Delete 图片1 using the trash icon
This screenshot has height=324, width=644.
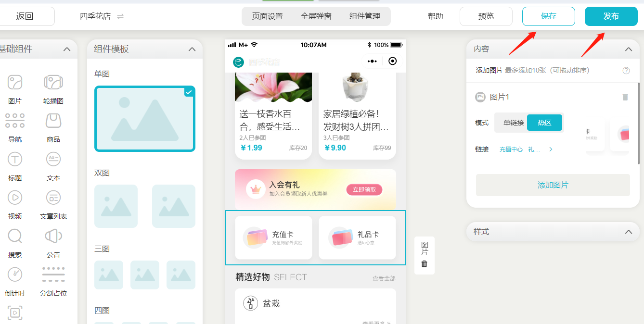click(625, 97)
